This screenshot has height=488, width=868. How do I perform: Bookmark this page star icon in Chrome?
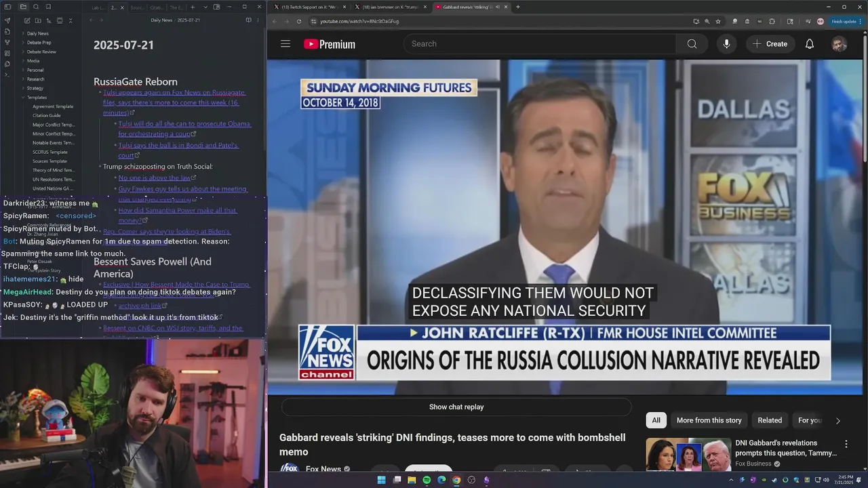click(x=718, y=21)
